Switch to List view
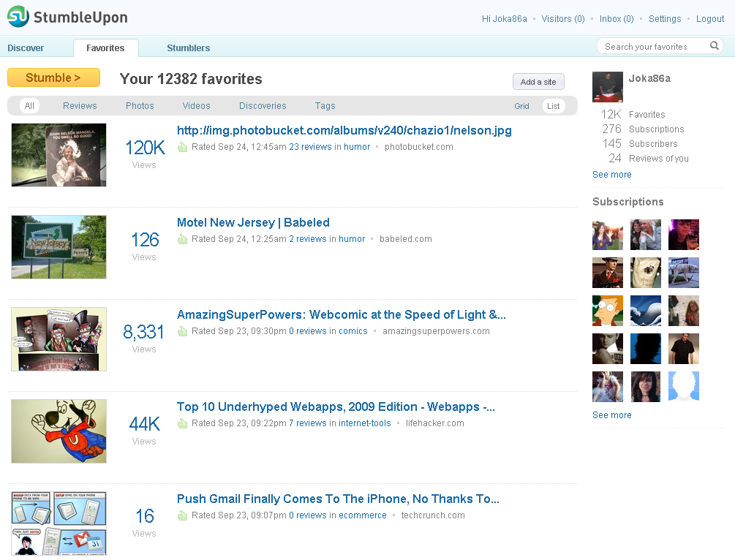Screen dimensions: 735x560 [x=553, y=106]
